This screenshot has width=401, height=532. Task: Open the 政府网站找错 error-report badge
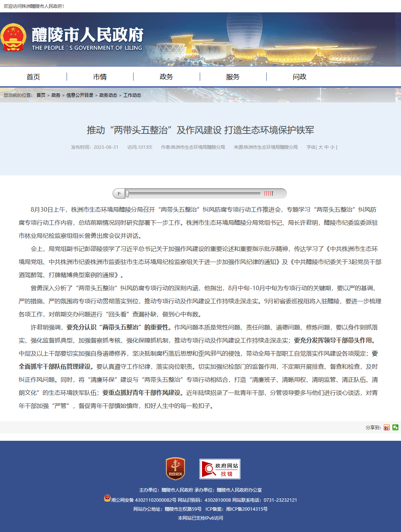click(220, 469)
